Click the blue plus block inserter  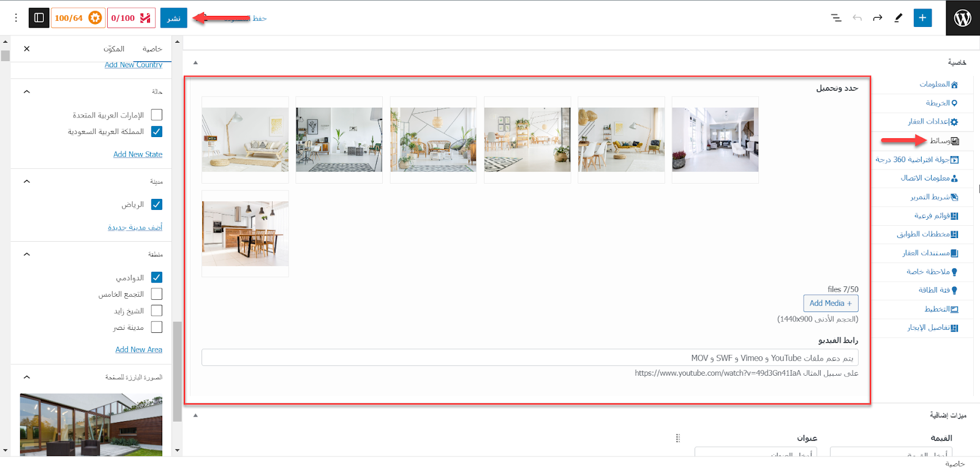tap(922, 18)
